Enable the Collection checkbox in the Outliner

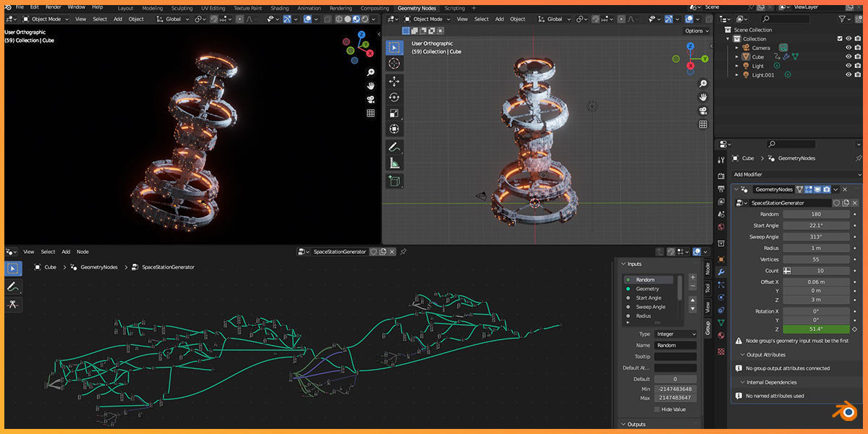pyautogui.click(x=840, y=38)
